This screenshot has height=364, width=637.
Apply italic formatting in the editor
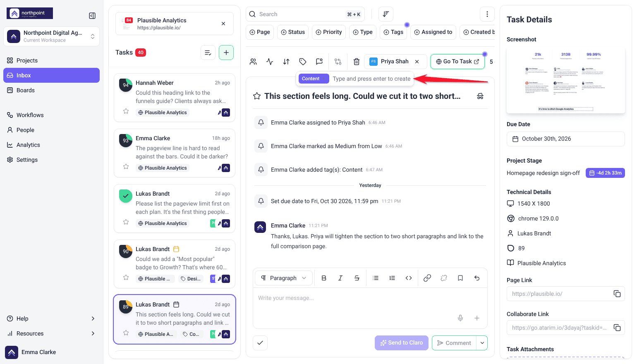(x=340, y=278)
